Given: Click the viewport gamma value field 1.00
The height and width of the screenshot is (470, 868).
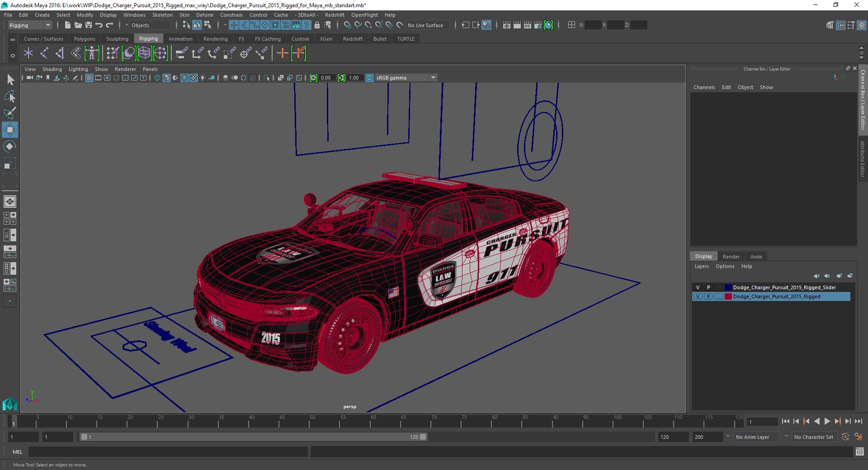Looking at the screenshot, I should pos(354,78).
